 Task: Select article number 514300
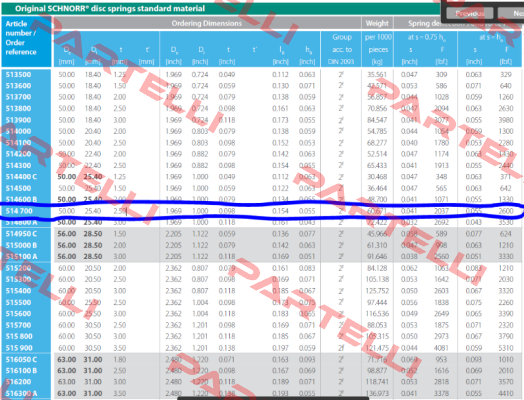point(18,165)
